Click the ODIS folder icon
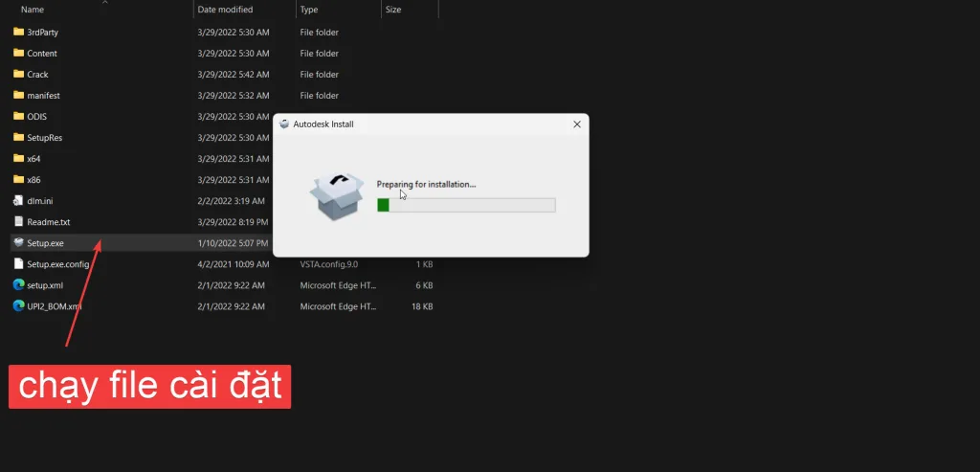This screenshot has height=472, width=980. pyautogui.click(x=19, y=116)
